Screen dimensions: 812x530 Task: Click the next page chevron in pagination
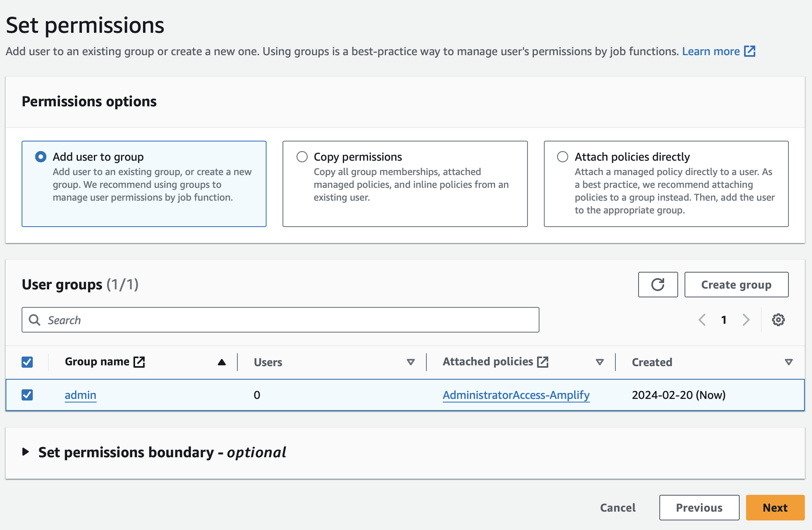(746, 320)
